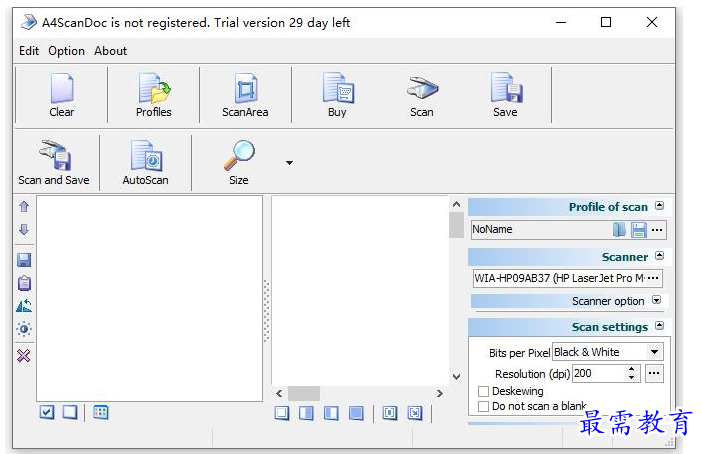Click the delete page X icon
701x454 pixels.
click(24, 356)
